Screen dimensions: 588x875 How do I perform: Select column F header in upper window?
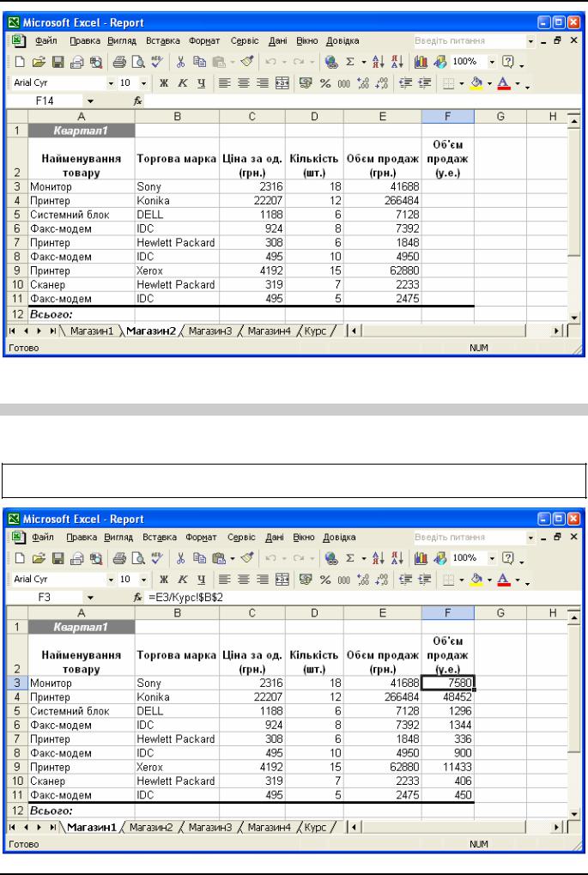(448, 117)
